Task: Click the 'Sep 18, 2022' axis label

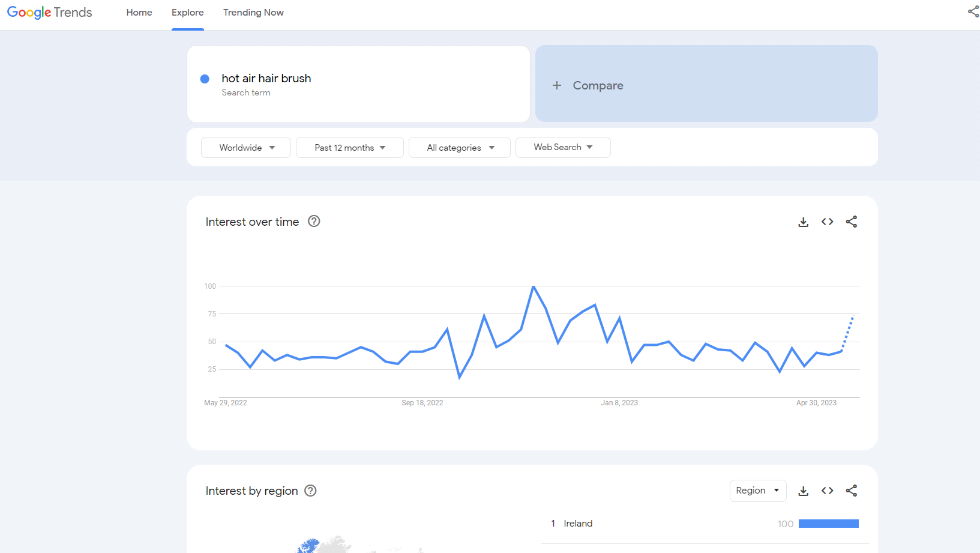Action: coord(422,403)
